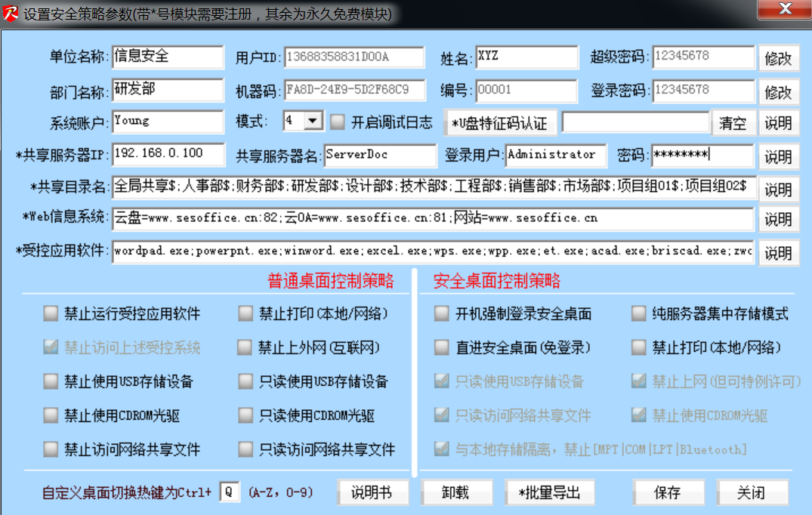The height and width of the screenshot is (515, 812).
Task: Click 修改 button beside 超级密码
Action: [779, 59]
